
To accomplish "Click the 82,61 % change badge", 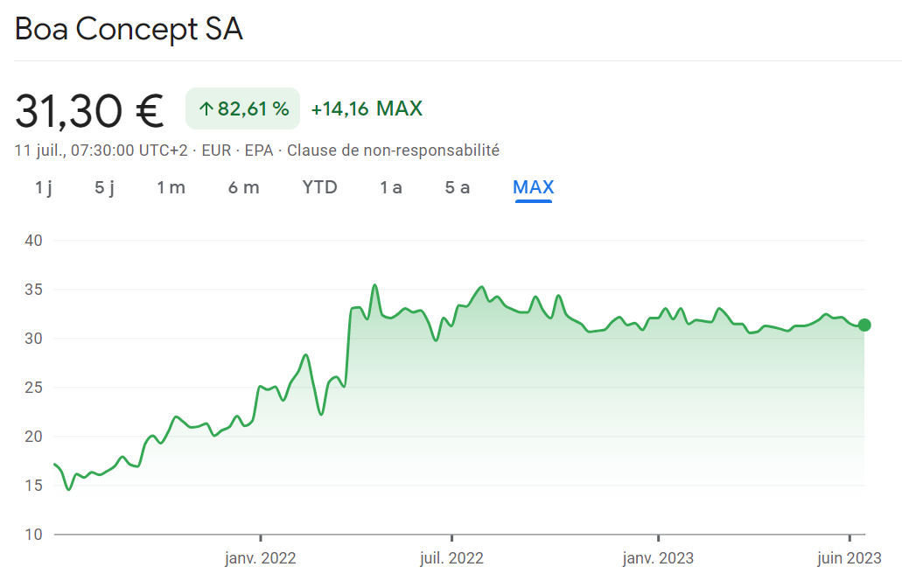I will click(242, 108).
